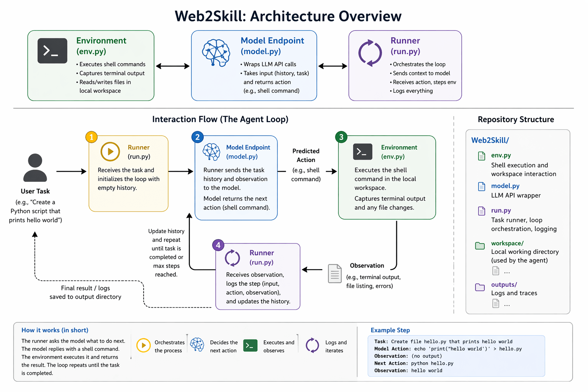Click 'Receives the task and initializes the loop' text
The image size is (588, 392).
(x=129, y=179)
